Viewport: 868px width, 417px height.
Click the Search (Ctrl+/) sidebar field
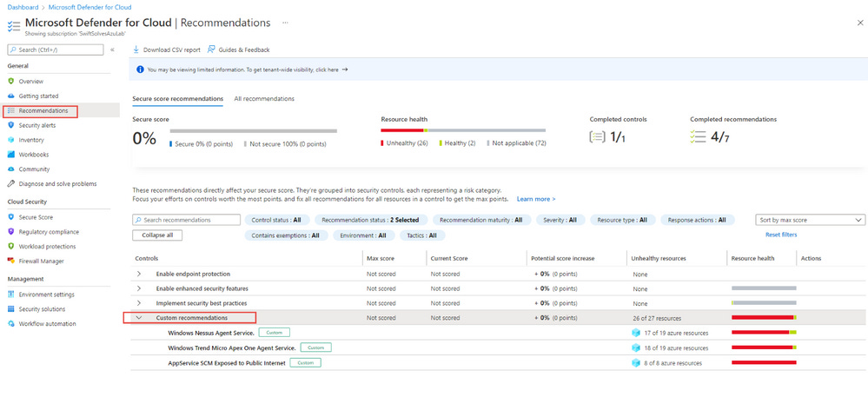(x=56, y=50)
